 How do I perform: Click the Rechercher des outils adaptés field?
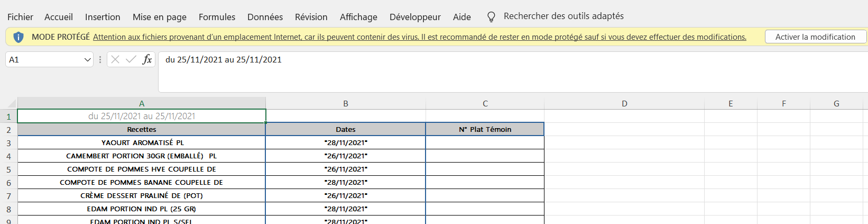(564, 16)
